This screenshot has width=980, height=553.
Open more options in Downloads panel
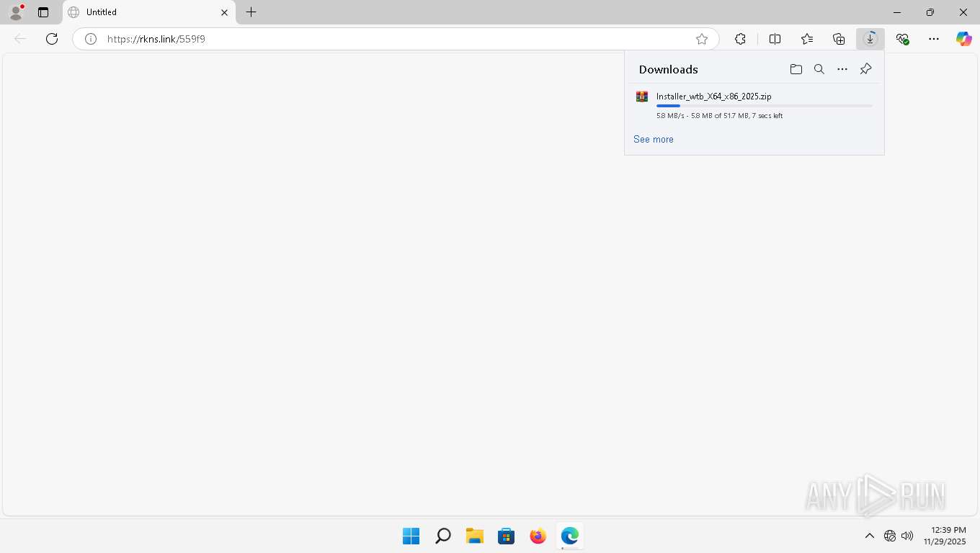[842, 69]
